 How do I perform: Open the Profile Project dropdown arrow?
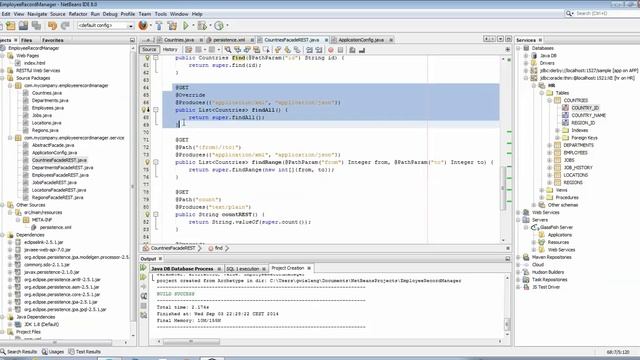pyautogui.click(x=227, y=26)
